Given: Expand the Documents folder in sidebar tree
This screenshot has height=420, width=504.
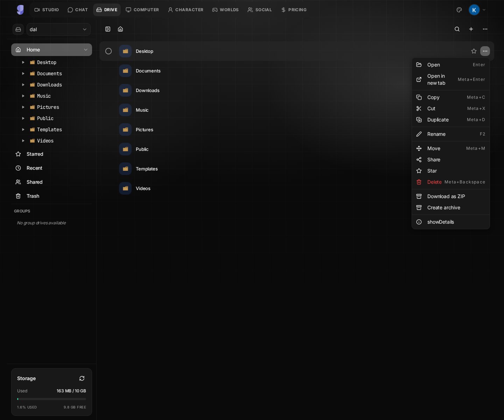Looking at the screenshot, I should tap(23, 73).
